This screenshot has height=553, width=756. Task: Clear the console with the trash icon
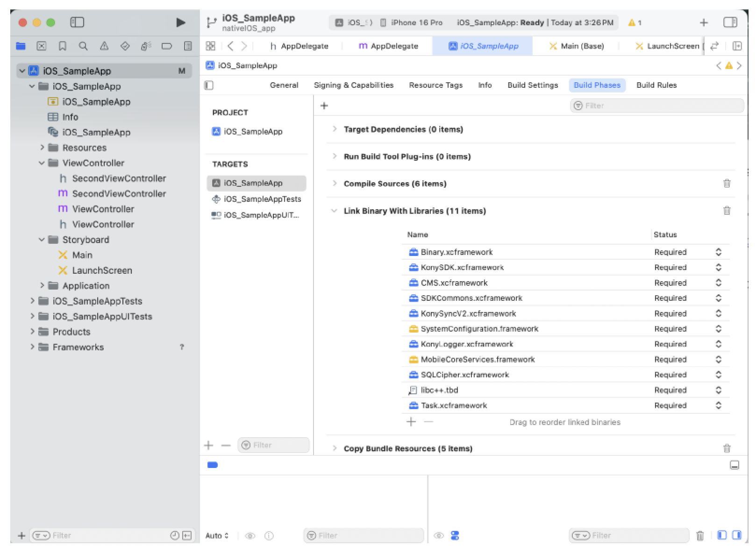700,536
